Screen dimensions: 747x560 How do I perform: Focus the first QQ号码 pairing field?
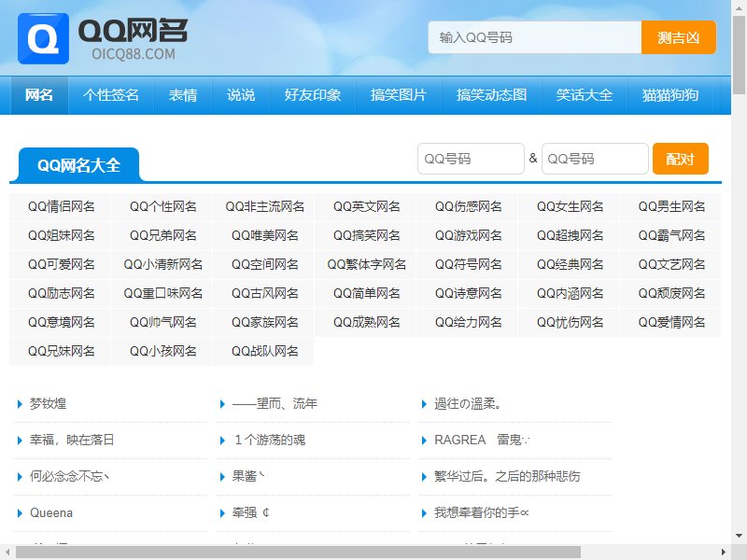[x=471, y=159]
